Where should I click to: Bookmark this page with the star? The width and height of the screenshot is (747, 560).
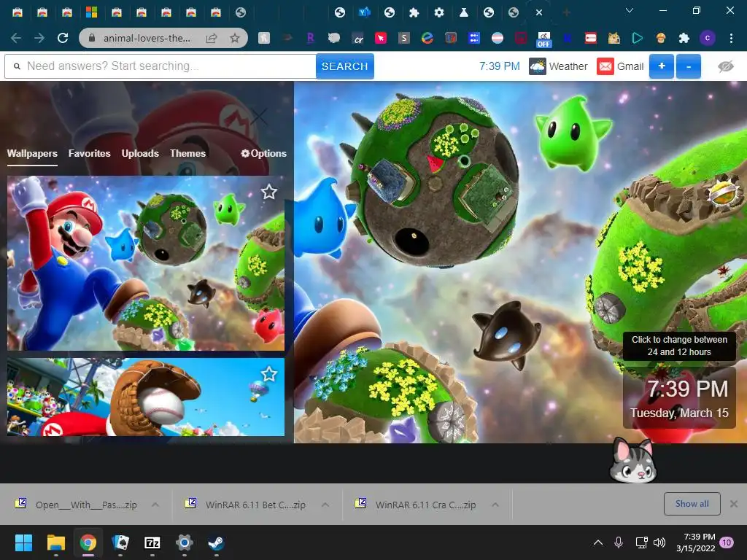pos(235,38)
